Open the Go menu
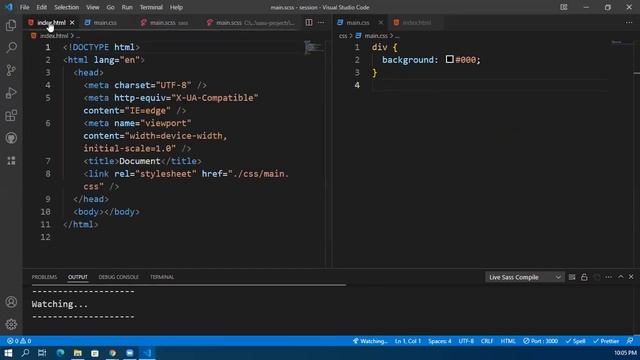640x360 pixels. click(110, 7)
